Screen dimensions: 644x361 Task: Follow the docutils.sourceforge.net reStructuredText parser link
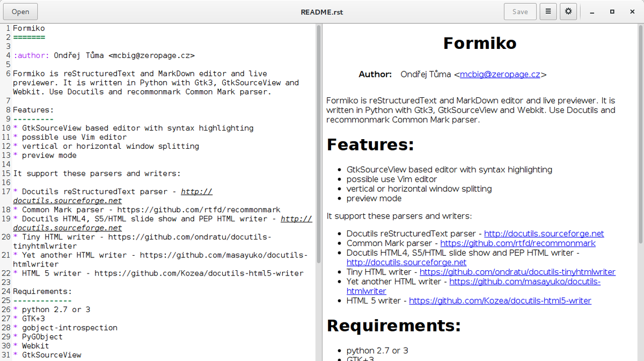point(544,233)
